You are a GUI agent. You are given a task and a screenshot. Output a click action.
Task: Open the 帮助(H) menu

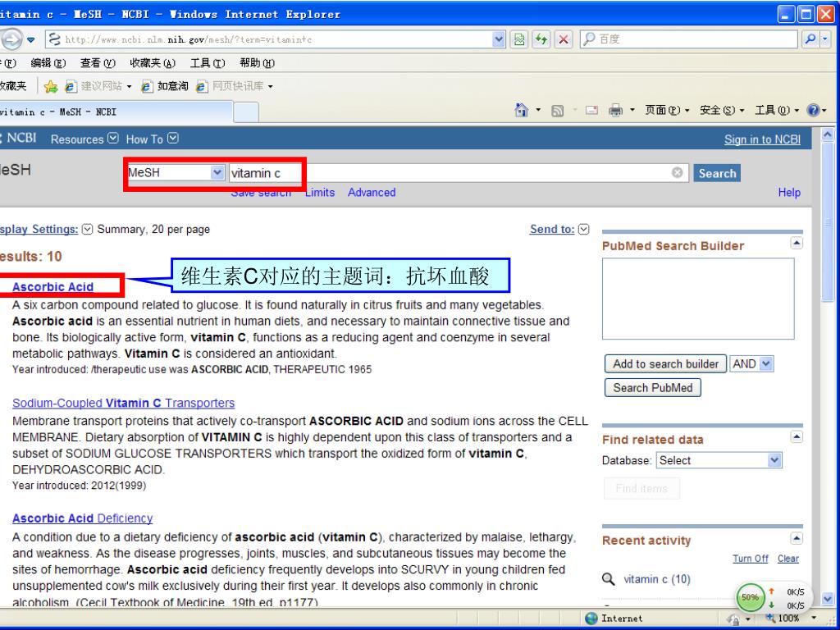tap(257, 63)
